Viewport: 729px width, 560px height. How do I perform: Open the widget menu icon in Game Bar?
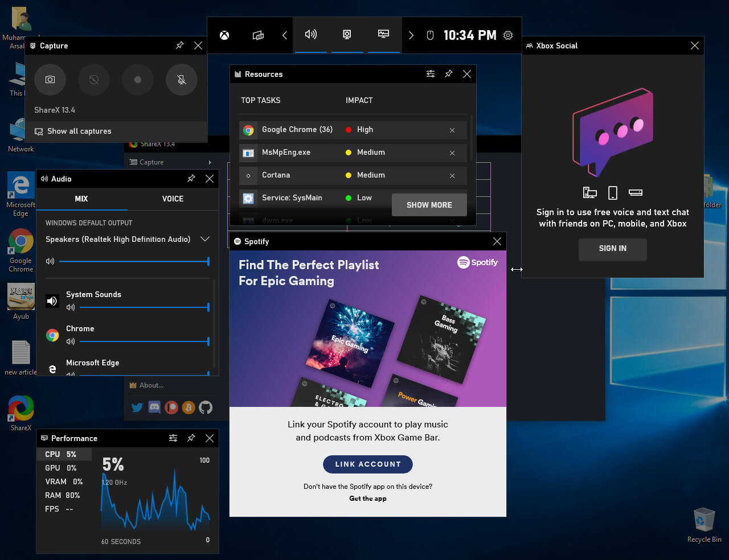tap(258, 35)
